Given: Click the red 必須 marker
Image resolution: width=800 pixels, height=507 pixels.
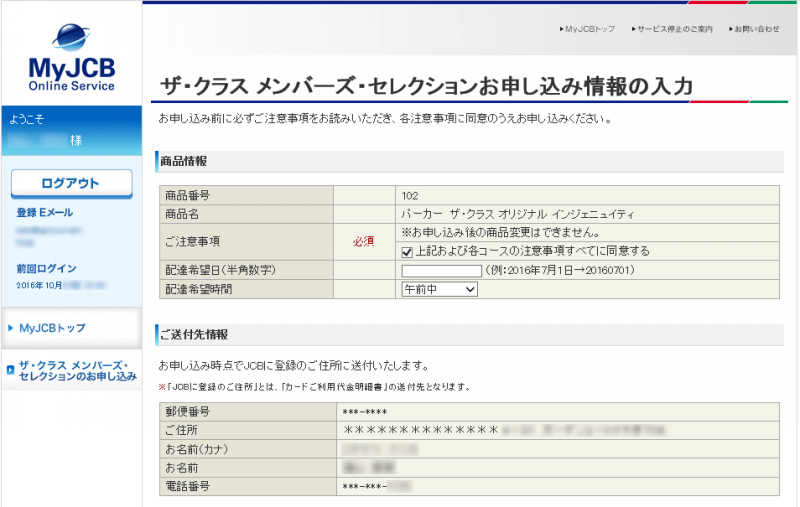Looking at the screenshot, I should click(363, 242).
